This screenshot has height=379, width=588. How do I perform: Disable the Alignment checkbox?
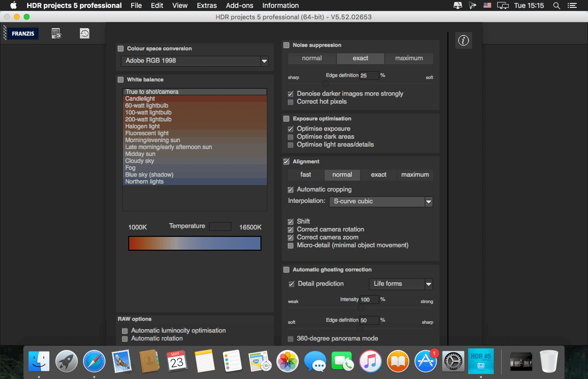coord(287,161)
